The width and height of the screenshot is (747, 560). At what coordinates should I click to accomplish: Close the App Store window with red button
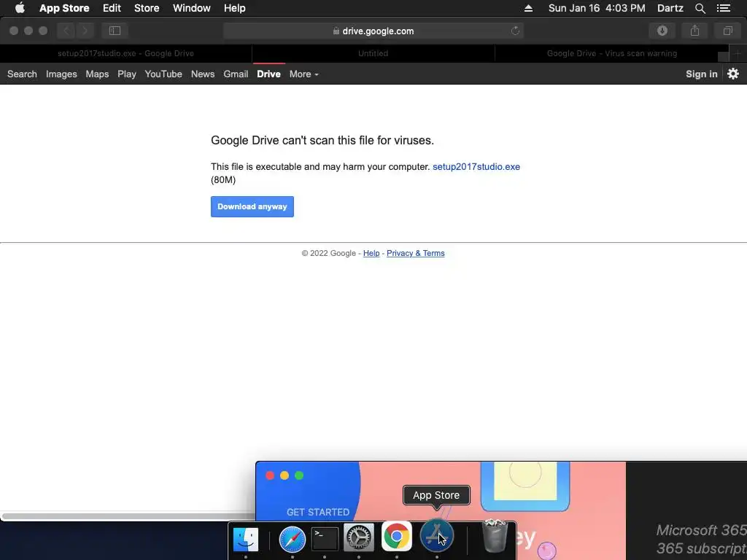[x=270, y=475]
